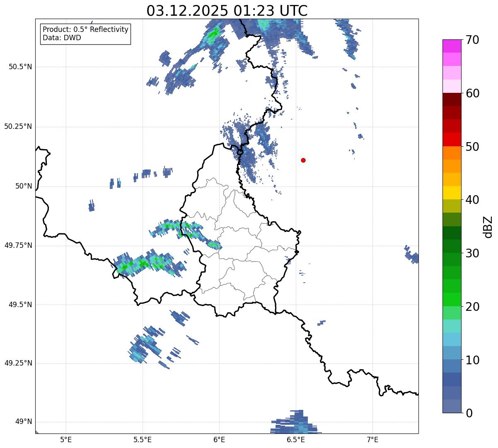Screen dimensions: 498x448
Task: Click the title 03.12.2025 01:23 UTC
Action: pos(227,10)
